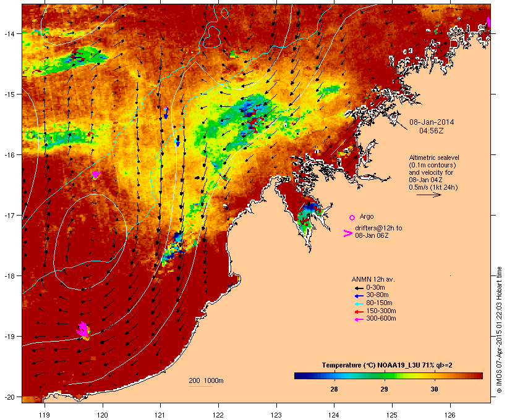This screenshot has width=507, height=420.
Task: Click the Temperature NOAA19_L3U colorbar title
Action: pyautogui.click(x=387, y=366)
